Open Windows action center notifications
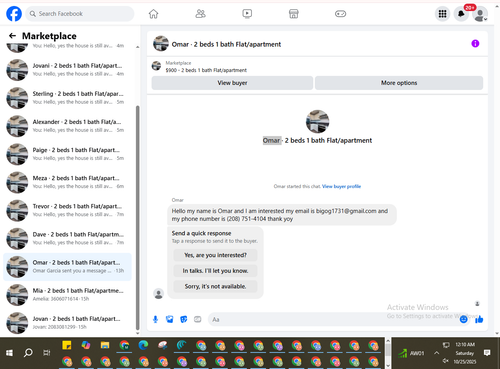 (x=487, y=353)
